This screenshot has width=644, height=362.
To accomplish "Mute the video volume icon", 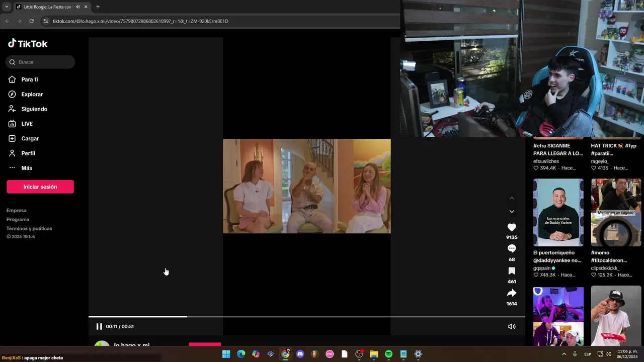I will pos(512,326).
